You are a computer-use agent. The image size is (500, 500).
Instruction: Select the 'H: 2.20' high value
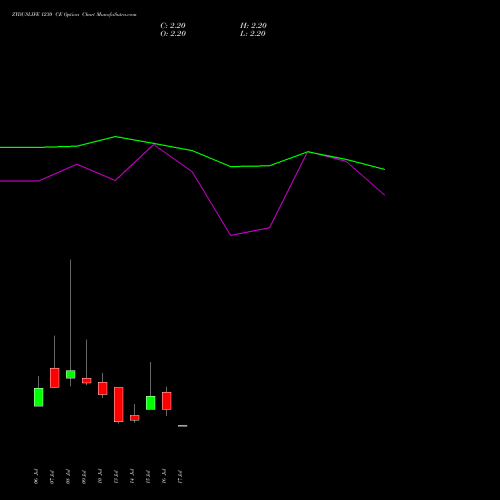(253, 26)
